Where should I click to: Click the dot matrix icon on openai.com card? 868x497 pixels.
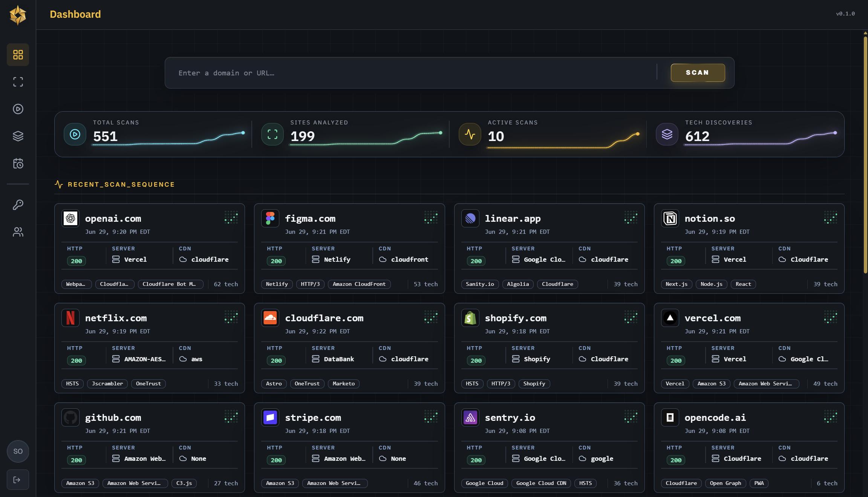[231, 218]
